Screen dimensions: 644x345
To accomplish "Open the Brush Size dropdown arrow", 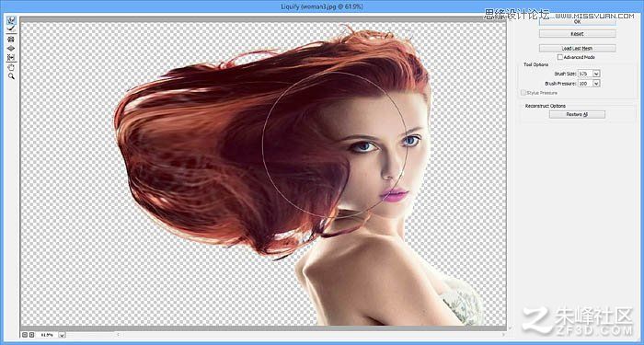I will tap(596, 74).
